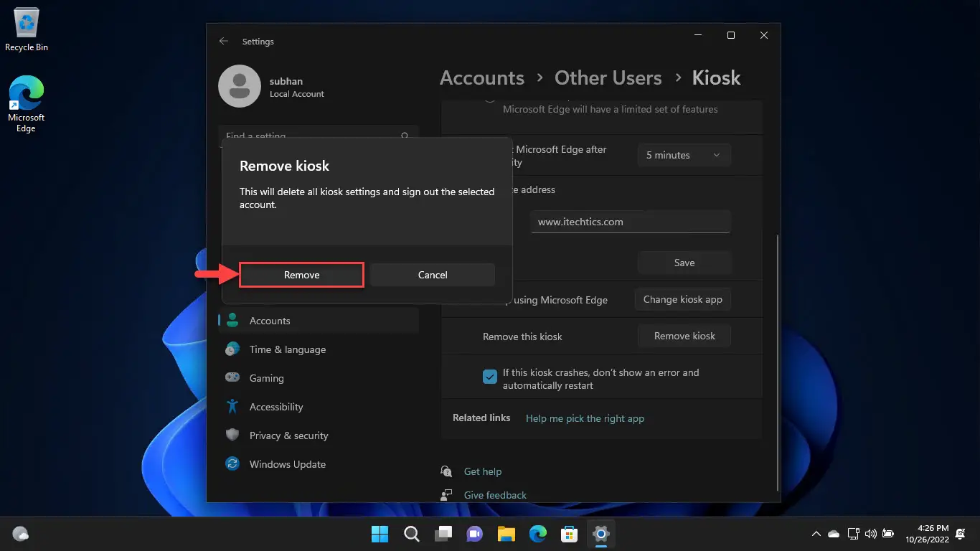The image size is (980, 551).
Task: Open the Get help link
Action: [x=483, y=471]
